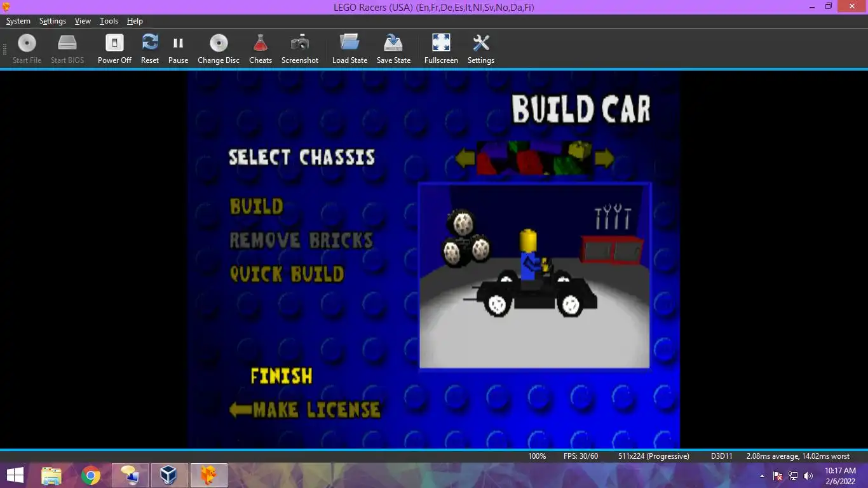Viewport: 868px width, 488px height.
Task: Click the Start BIOS icon
Action: (x=67, y=44)
